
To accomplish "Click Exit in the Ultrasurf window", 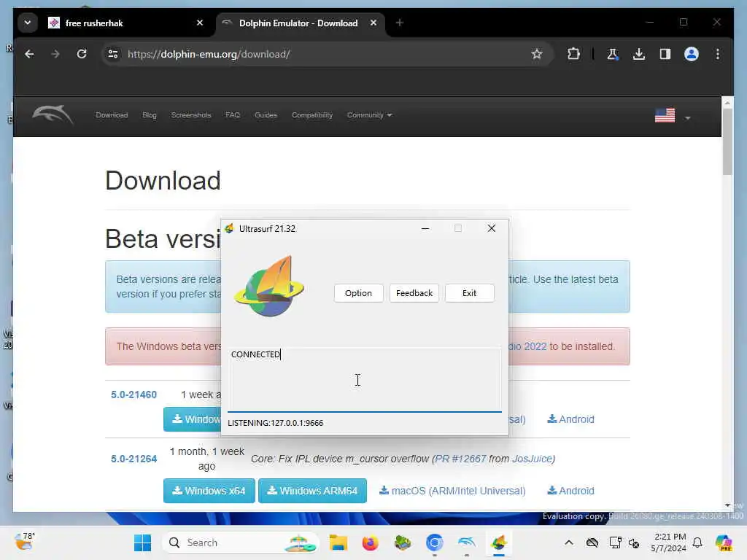I will pos(469,293).
